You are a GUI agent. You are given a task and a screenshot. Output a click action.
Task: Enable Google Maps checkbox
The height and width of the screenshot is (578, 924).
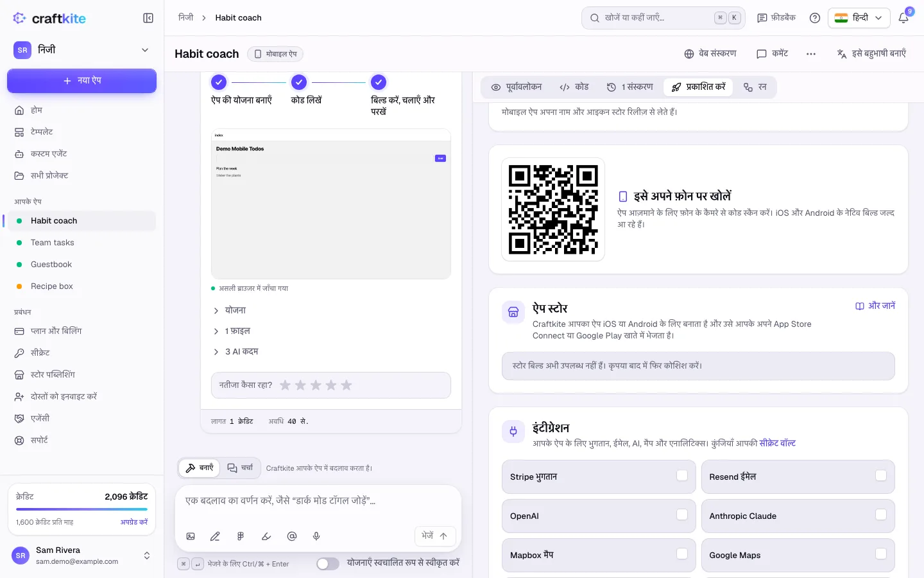point(881,554)
